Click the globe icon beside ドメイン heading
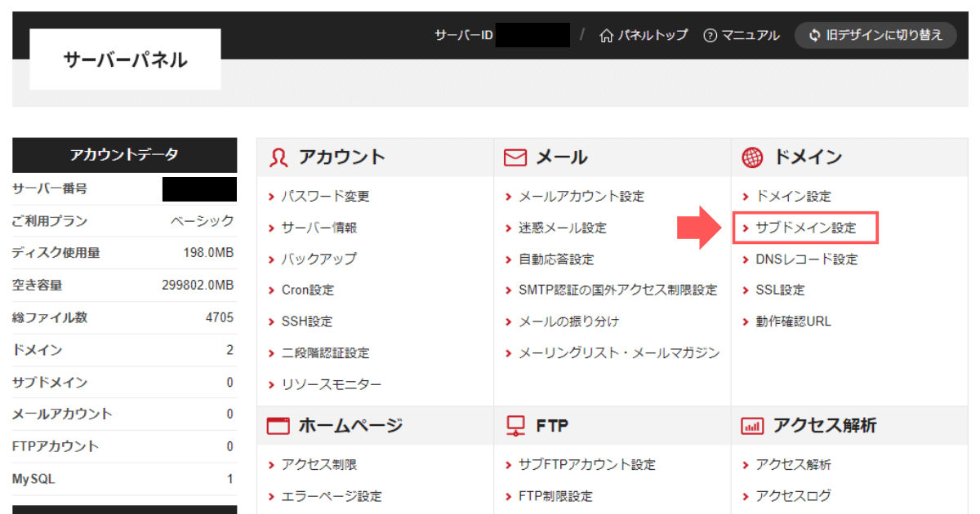Viewport: 980px width, 514px height. pyautogui.click(x=753, y=157)
